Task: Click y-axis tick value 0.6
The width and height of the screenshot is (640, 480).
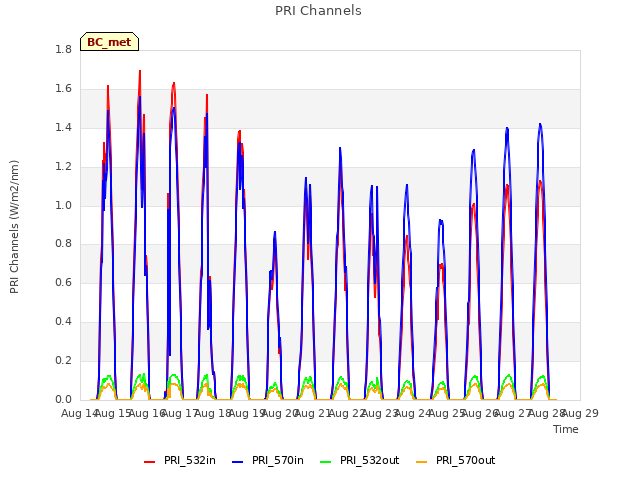Action: click(63, 282)
